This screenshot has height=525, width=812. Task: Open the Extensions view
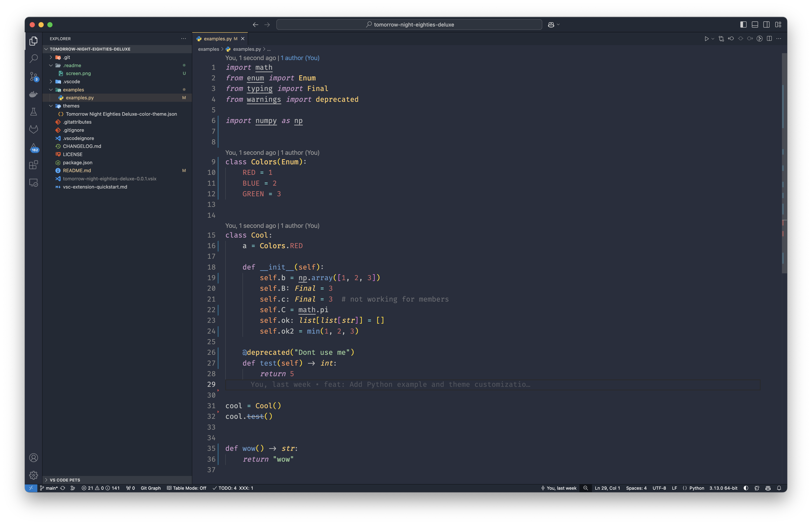tap(33, 165)
